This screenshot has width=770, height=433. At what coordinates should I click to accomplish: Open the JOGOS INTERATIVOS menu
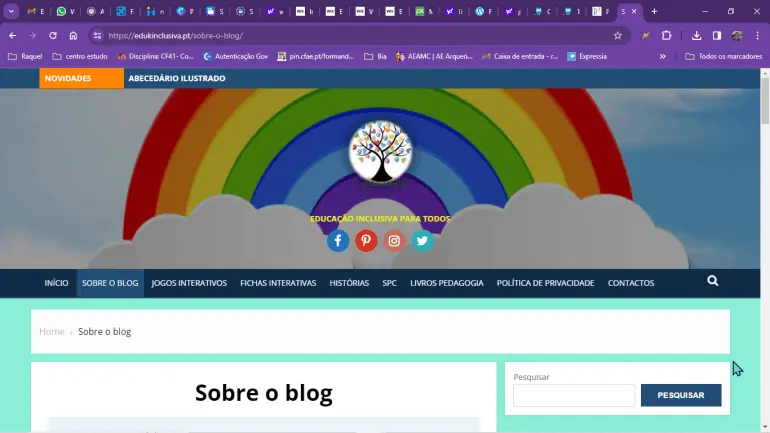coord(189,283)
